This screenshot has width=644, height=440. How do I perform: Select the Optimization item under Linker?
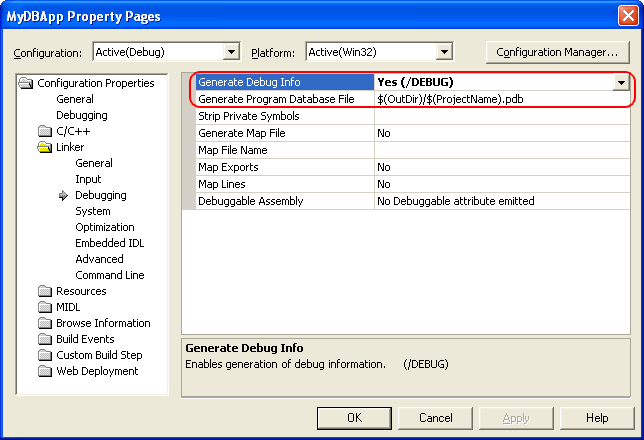[x=104, y=228]
